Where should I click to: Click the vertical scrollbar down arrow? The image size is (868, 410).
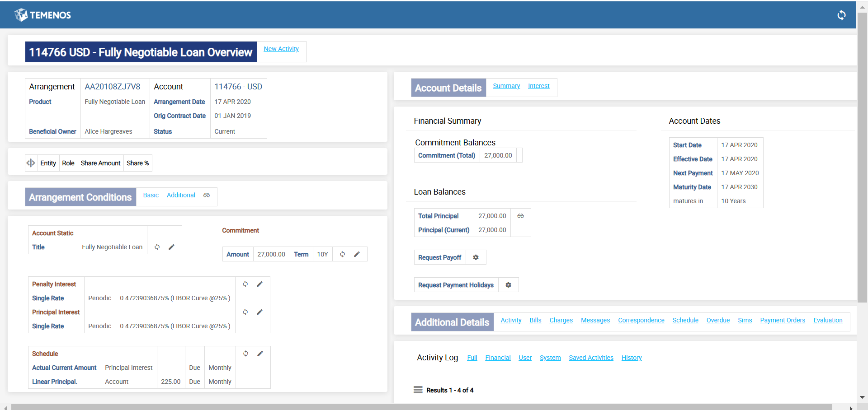(x=862, y=397)
